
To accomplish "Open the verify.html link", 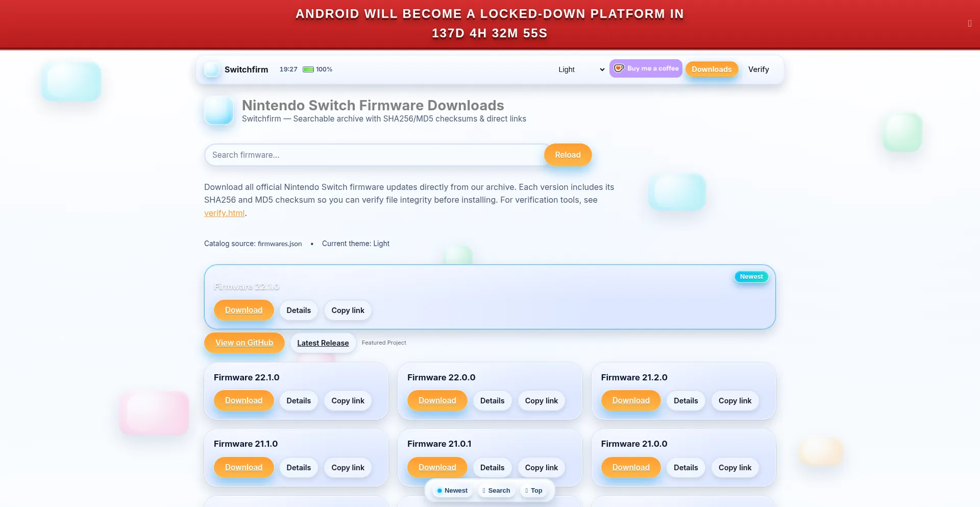I will click(x=224, y=213).
